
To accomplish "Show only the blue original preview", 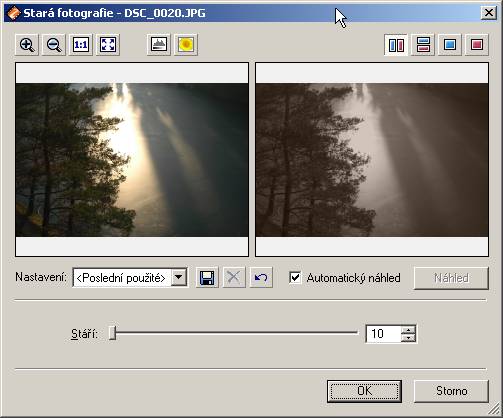I will pos(450,45).
